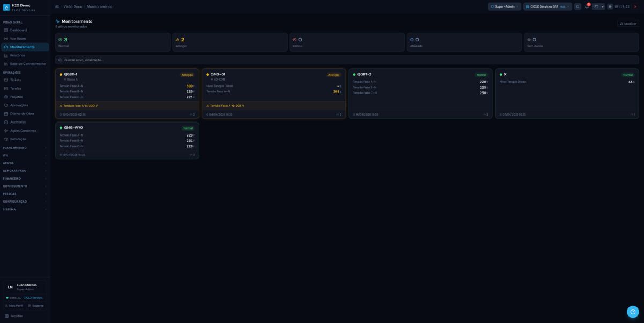The image size is (644, 323).
Task: Open the Super-Admin role dropdown
Action: pos(504,6)
